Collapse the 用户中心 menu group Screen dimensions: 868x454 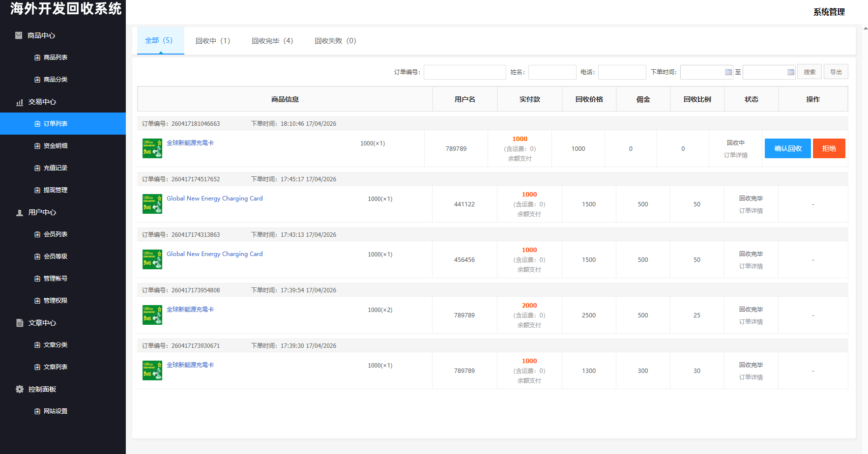pyautogui.click(x=42, y=212)
